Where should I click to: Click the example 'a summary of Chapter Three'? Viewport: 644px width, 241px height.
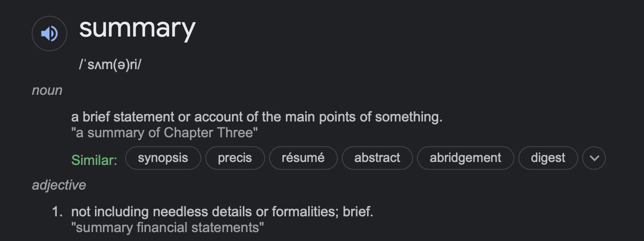[x=165, y=133]
